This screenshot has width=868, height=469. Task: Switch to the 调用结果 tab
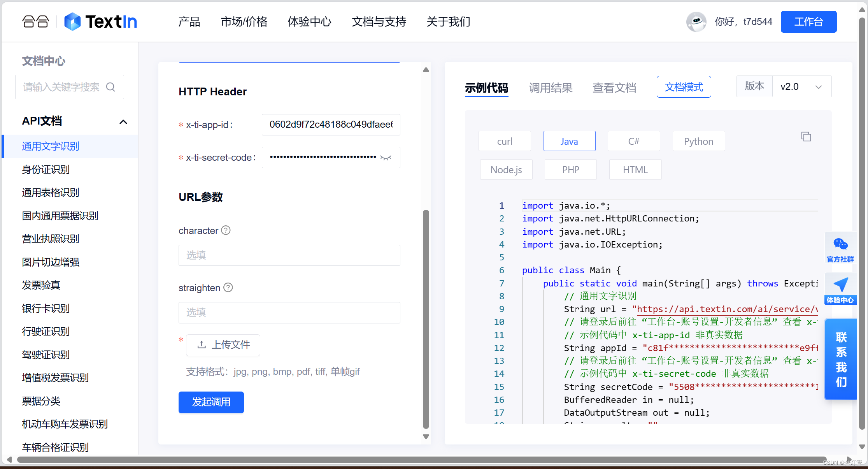click(x=551, y=88)
